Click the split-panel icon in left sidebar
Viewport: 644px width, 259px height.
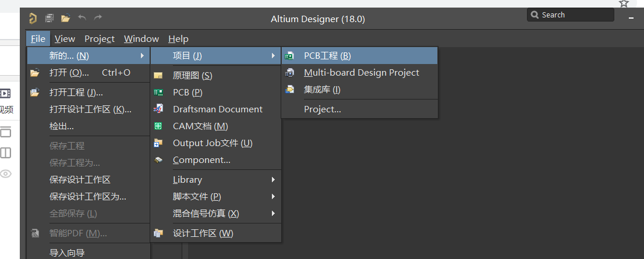click(x=5, y=152)
